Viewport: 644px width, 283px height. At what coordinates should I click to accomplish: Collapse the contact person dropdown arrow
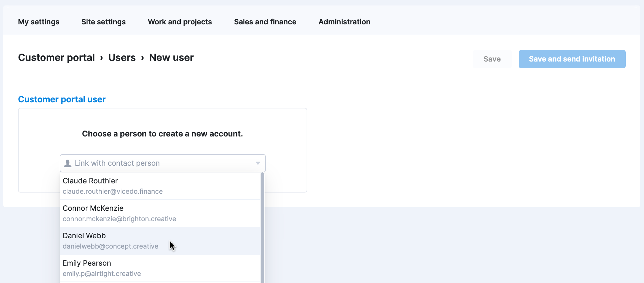point(258,163)
